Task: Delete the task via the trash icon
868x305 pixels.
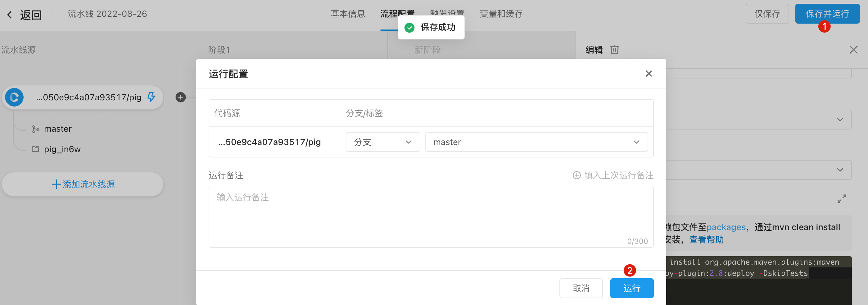Action: tap(614, 50)
